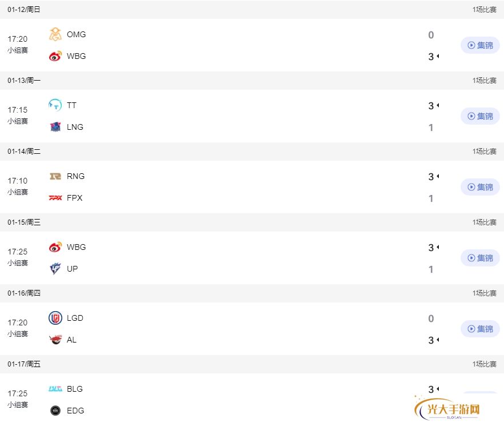Play highlights for RNG vs FPX match

[480, 187]
